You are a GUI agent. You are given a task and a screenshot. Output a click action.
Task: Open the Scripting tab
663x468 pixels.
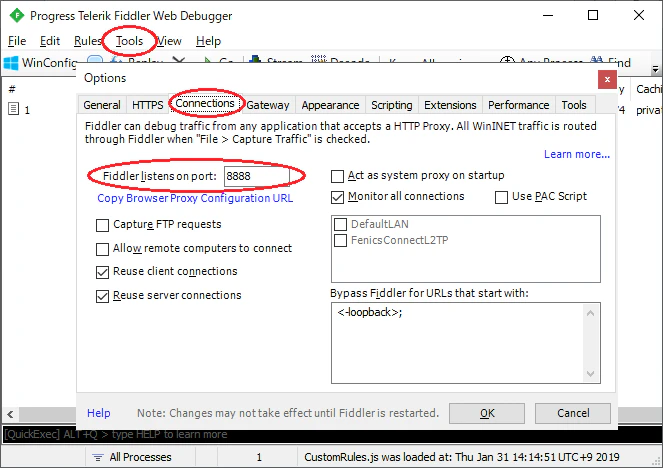[x=392, y=105]
